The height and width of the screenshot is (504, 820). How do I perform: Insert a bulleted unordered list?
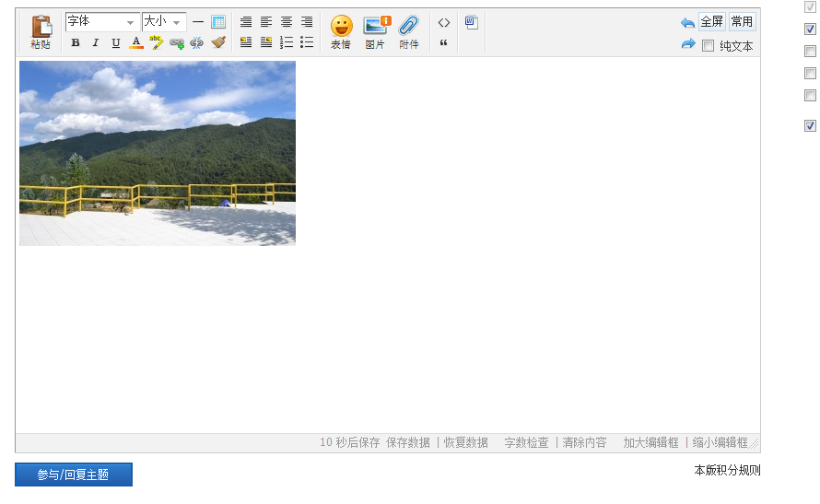307,42
